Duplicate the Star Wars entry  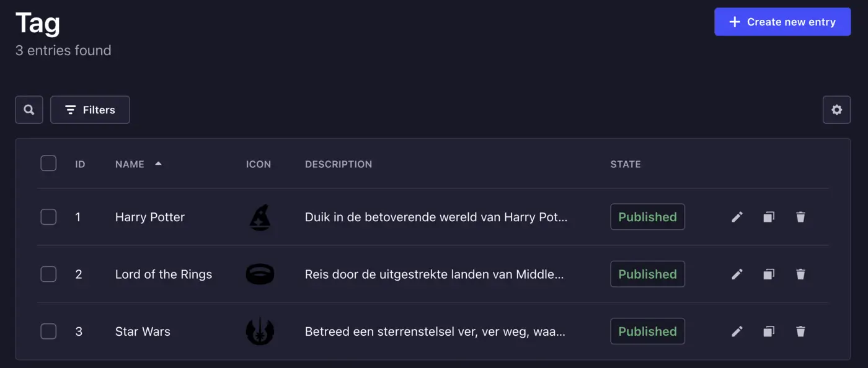769,331
